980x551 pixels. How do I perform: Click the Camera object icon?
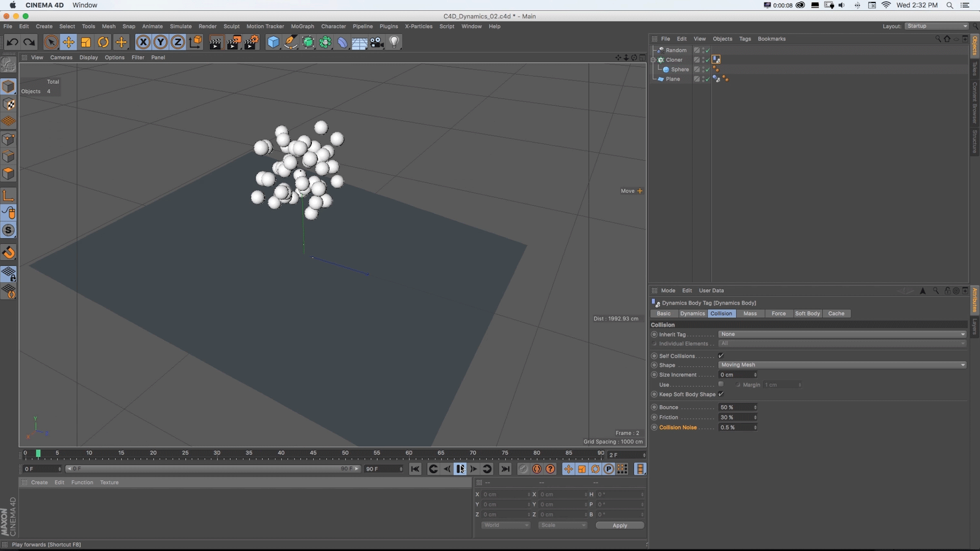click(377, 42)
